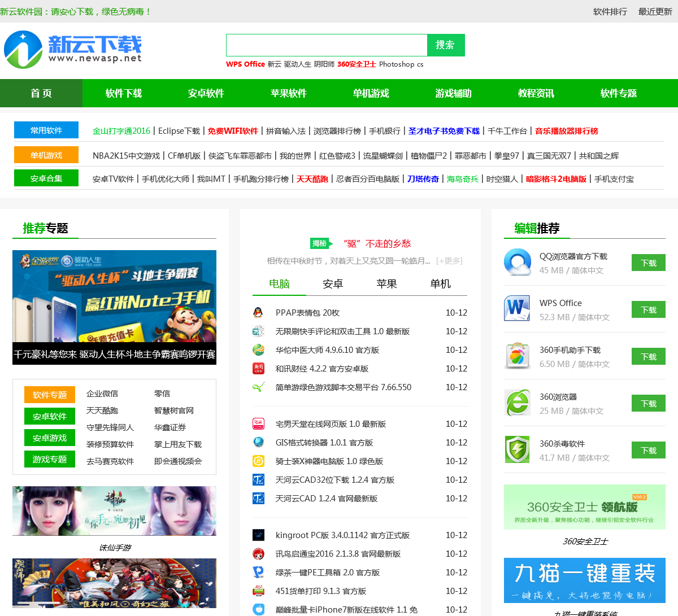The height and width of the screenshot is (616, 678).
Task: Open 360安全卫士 领航版 banner
Action: (585, 507)
